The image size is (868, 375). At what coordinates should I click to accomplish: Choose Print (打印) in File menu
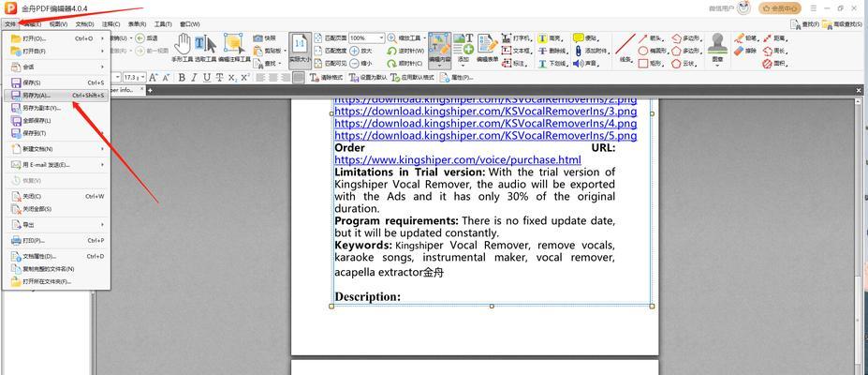pyautogui.click(x=55, y=240)
